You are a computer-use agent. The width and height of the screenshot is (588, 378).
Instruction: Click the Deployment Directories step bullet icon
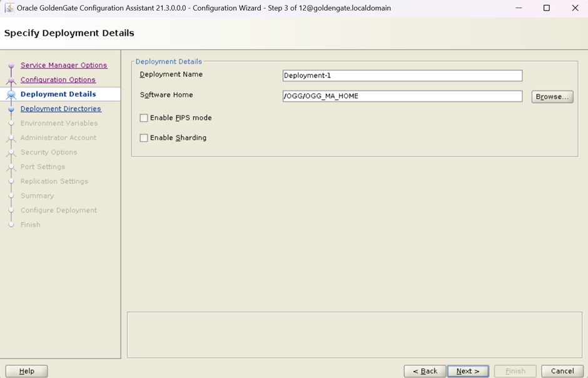[x=11, y=109]
